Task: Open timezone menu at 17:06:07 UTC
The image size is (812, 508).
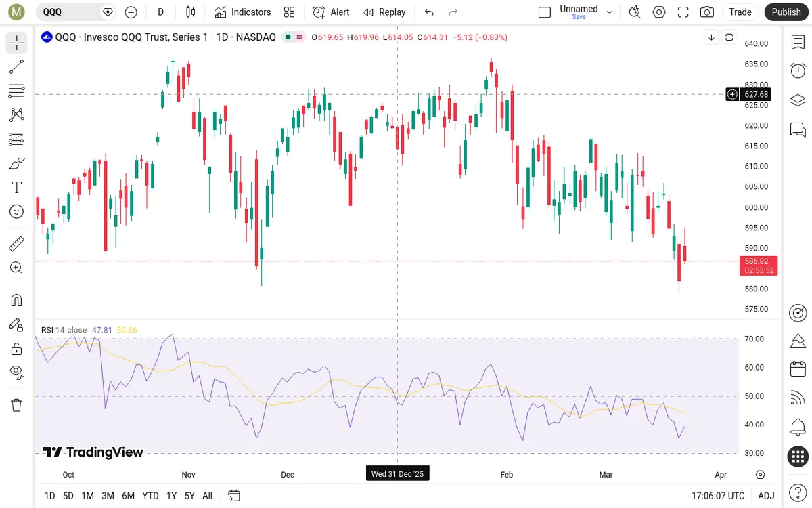Action: pyautogui.click(x=718, y=496)
